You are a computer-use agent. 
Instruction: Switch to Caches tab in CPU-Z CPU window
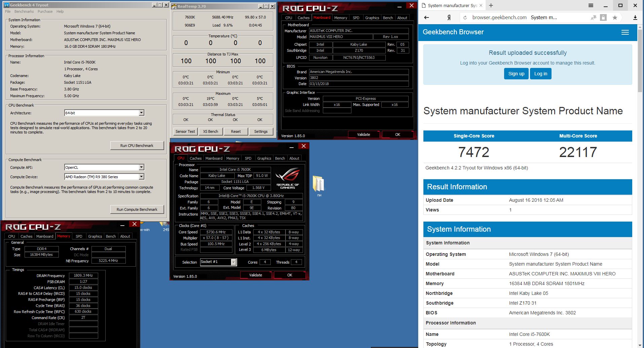pos(195,158)
